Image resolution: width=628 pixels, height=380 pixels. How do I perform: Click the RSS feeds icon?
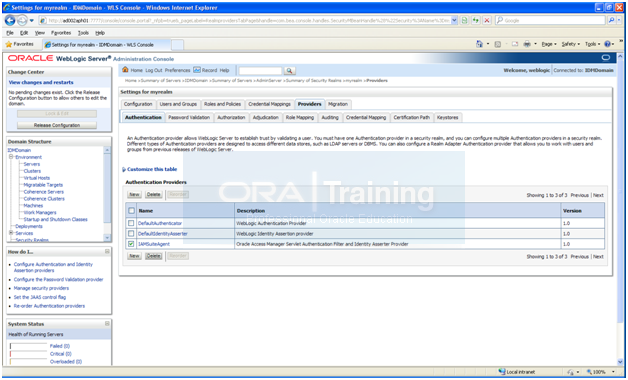pyautogui.click(x=498, y=44)
